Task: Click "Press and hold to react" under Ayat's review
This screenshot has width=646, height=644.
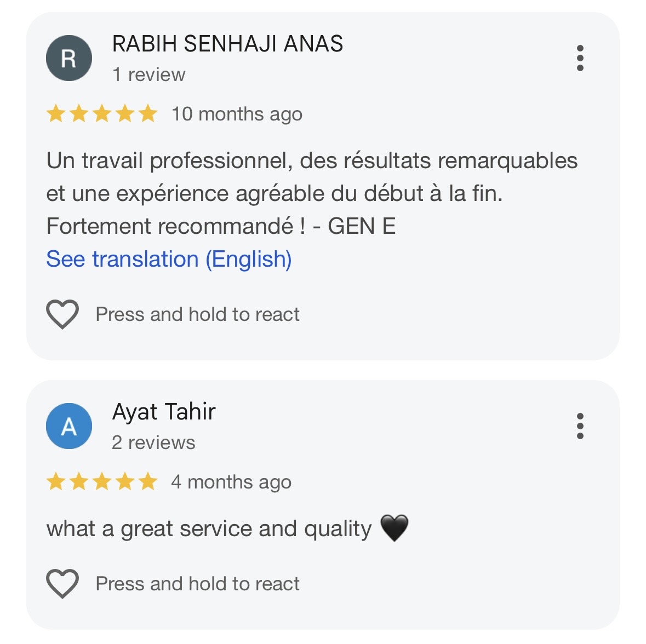Action: pyautogui.click(x=197, y=584)
